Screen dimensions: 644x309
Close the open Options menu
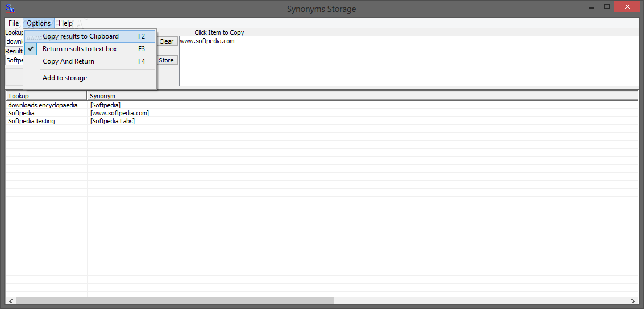[x=39, y=23]
